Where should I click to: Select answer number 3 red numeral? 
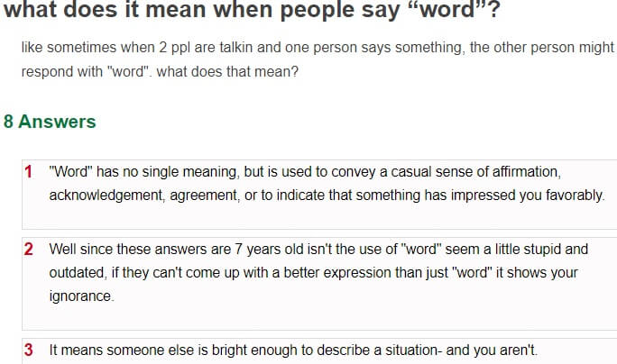pyautogui.click(x=28, y=350)
